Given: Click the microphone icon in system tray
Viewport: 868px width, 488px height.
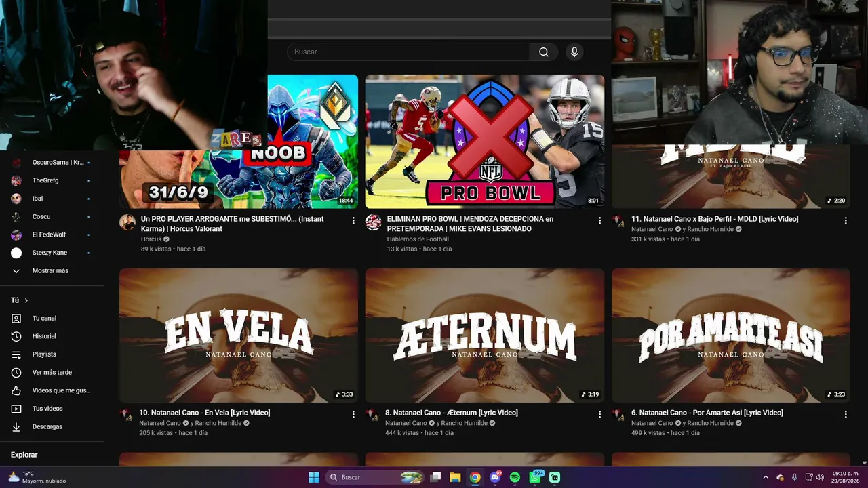Looking at the screenshot, I should point(795,477).
